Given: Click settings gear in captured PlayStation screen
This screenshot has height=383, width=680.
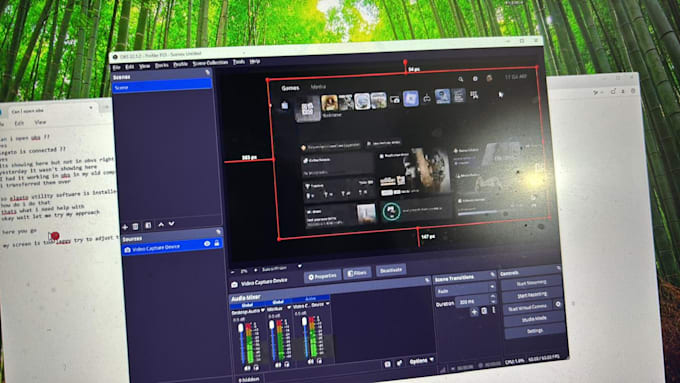Looking at the screenshot, I should (475, 79).
